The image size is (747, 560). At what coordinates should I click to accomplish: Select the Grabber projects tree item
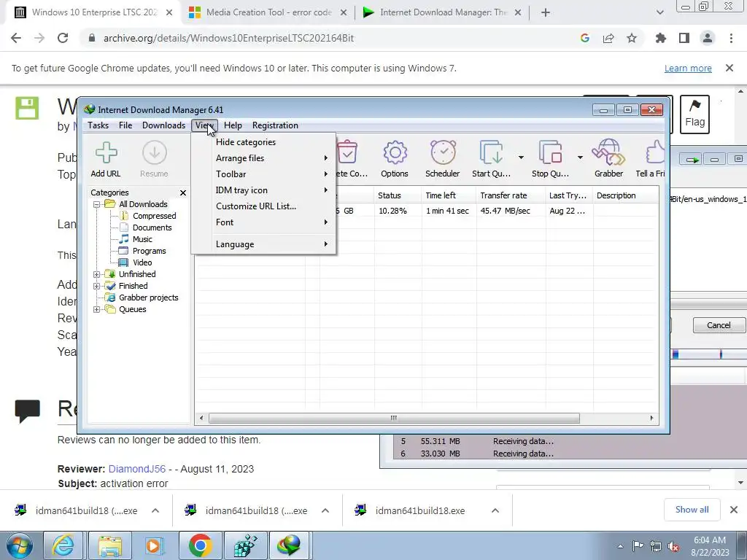(x=148, y=297)
